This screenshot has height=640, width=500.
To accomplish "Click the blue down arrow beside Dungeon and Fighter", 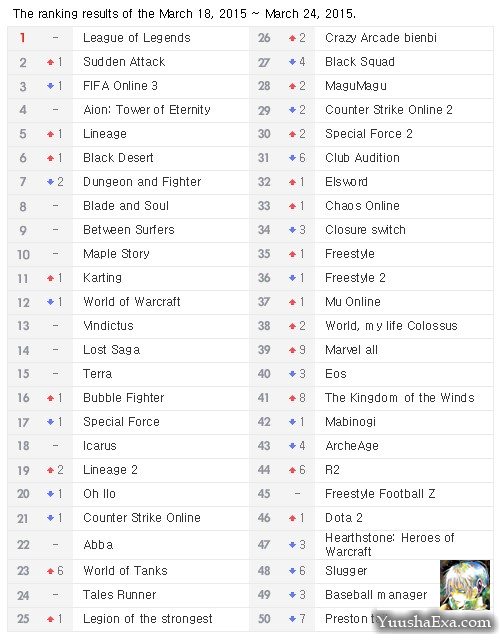I will click(x=51, y=182).
